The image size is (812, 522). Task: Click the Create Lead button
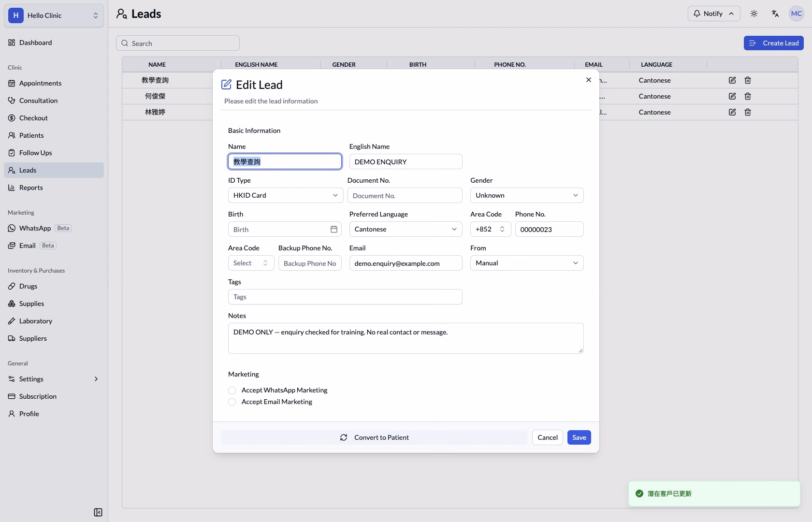point(774,43)
